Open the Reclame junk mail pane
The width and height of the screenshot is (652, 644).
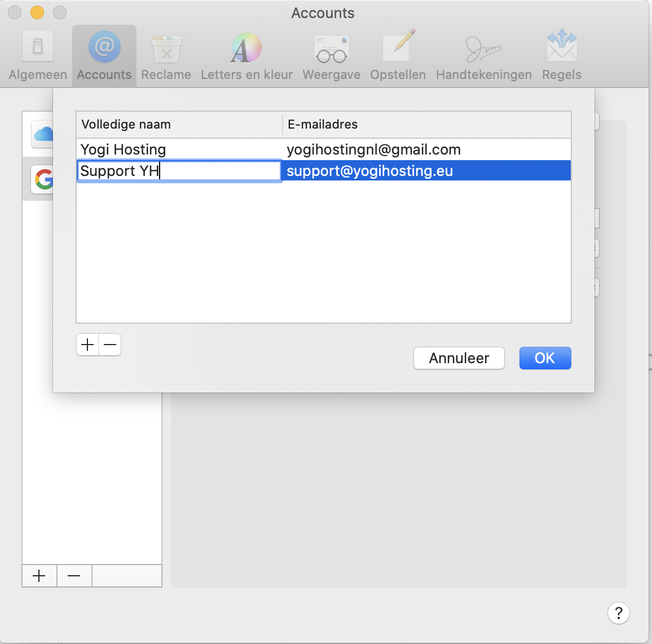tap(166, 56)
